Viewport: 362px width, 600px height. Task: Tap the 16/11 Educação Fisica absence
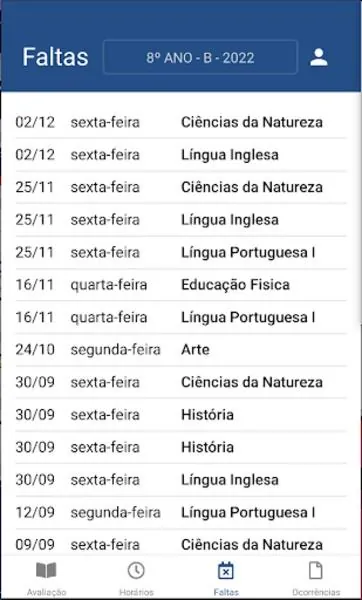pos(181,285)
